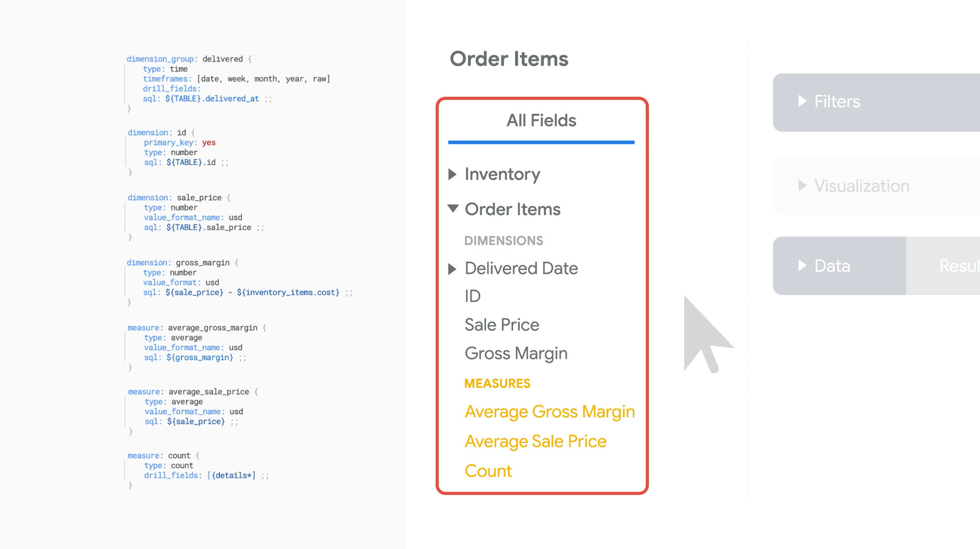Add the Count measure
The height and width of the screenshot is (549, 980).
pyautogui.click(x=488, y=471)
